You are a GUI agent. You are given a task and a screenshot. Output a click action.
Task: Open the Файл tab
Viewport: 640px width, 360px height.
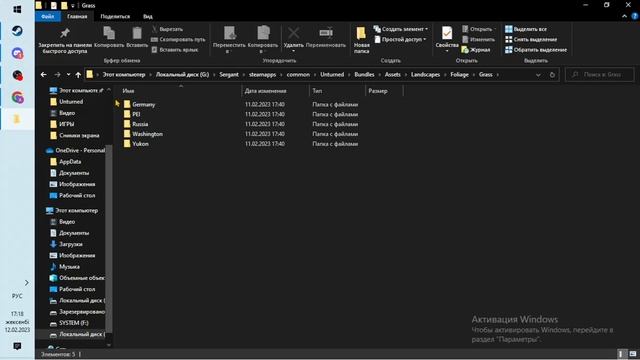tap(48, 16)
